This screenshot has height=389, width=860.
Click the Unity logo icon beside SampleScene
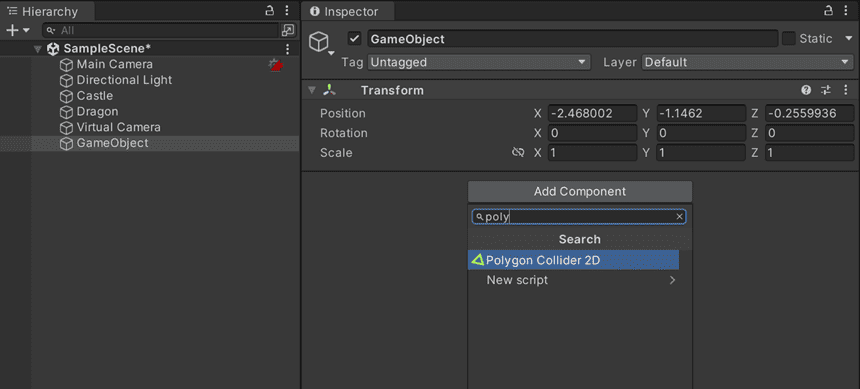coord(53,49)
